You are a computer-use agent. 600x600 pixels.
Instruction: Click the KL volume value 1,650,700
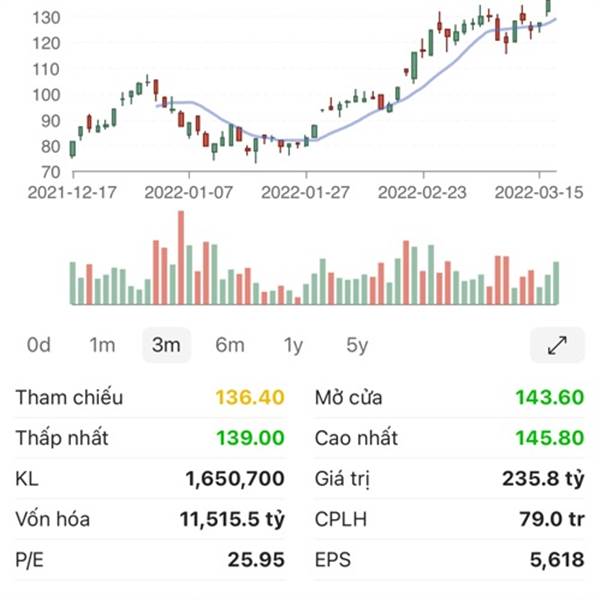click(235, 478)
